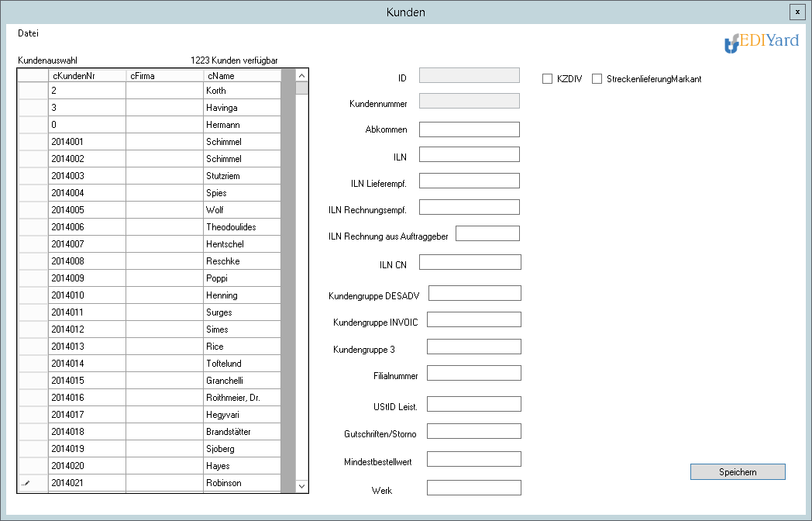Focus the Werk text box
This screenshot has width=812, height=521.
click(x=473, y=488)
